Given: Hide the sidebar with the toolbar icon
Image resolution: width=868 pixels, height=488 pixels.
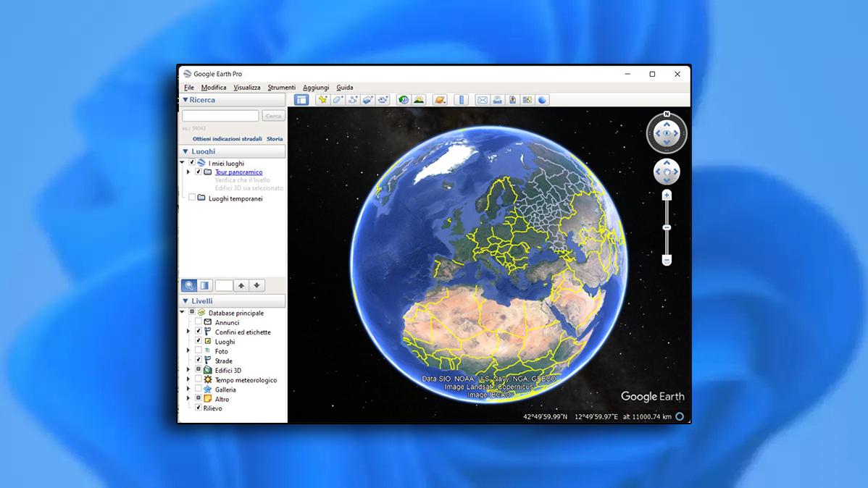Looking at the screenshot, I should [x=301, y=100].
